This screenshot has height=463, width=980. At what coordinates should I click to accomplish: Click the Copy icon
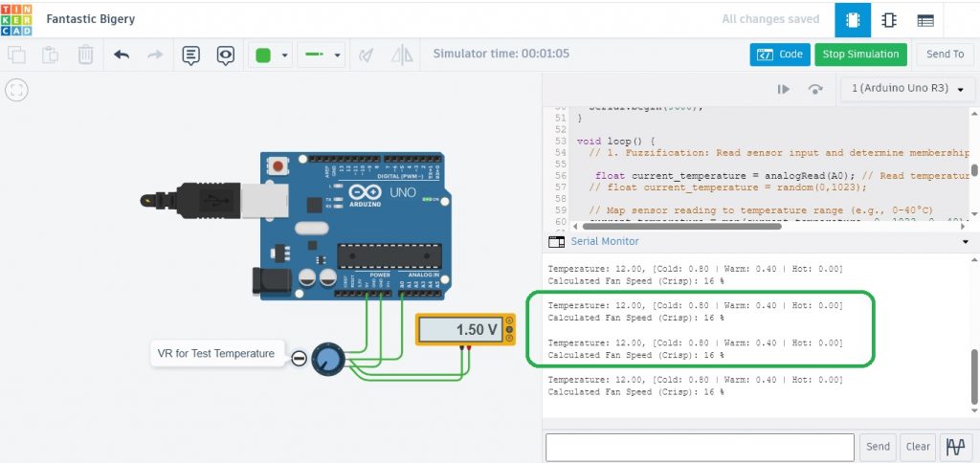16,55
